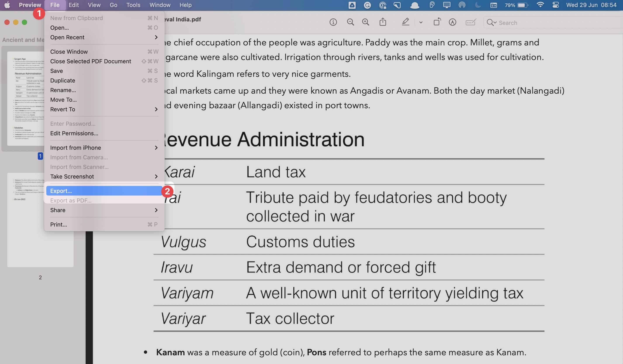Click the Zoom In magnifier icon
This screenshot has height=364, width=623.
[365, 22]
